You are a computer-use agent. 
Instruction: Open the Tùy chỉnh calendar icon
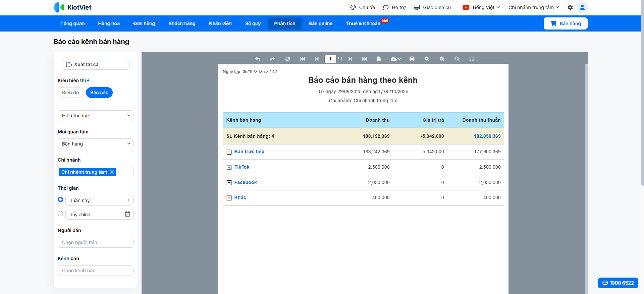click(x=127, y=214)
